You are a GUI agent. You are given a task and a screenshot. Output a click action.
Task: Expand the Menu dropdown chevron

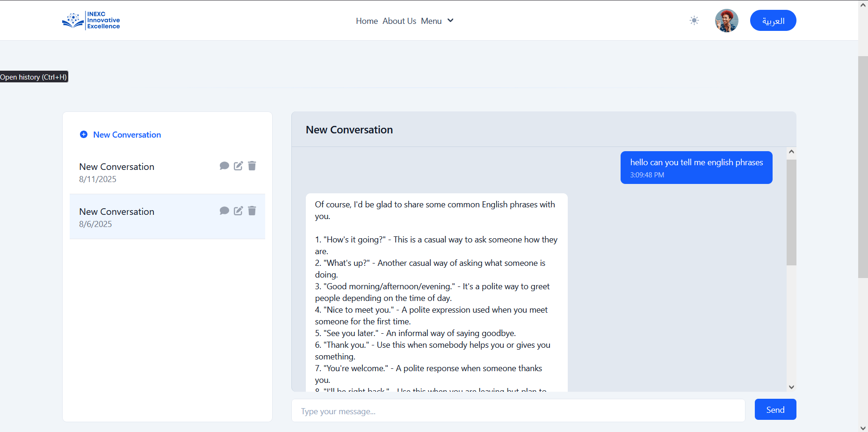tap(450, 21)
